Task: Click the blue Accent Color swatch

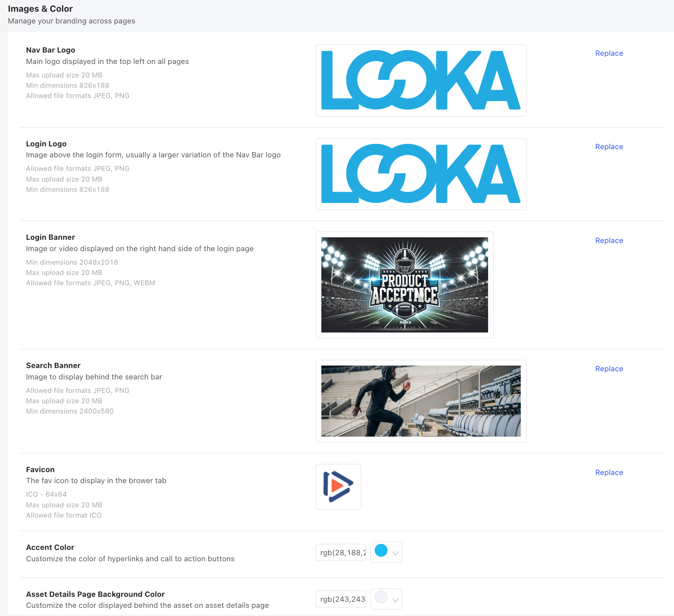Action: point(381,551)
